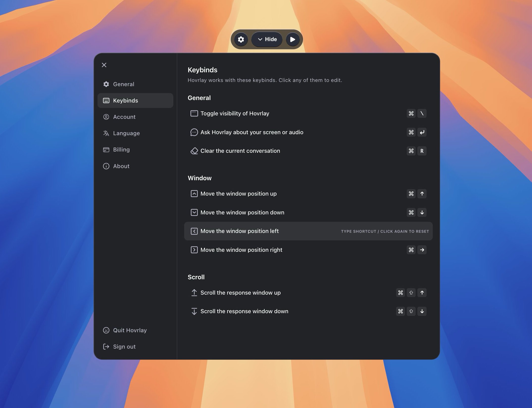The image size is (532, 408).
Task: Start with the play button in floating bar
Action: pyautogui.click(x=293, y=39)
